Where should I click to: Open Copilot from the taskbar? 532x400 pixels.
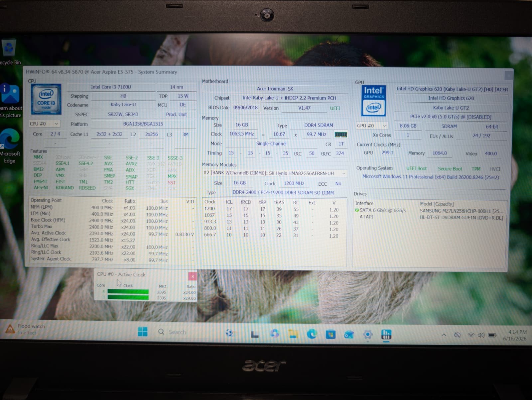pos(274,333)
